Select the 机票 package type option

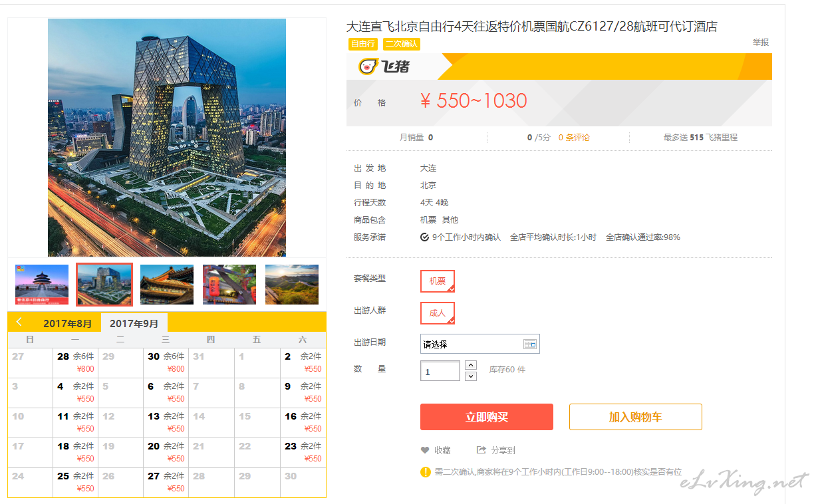coord(437,281)
